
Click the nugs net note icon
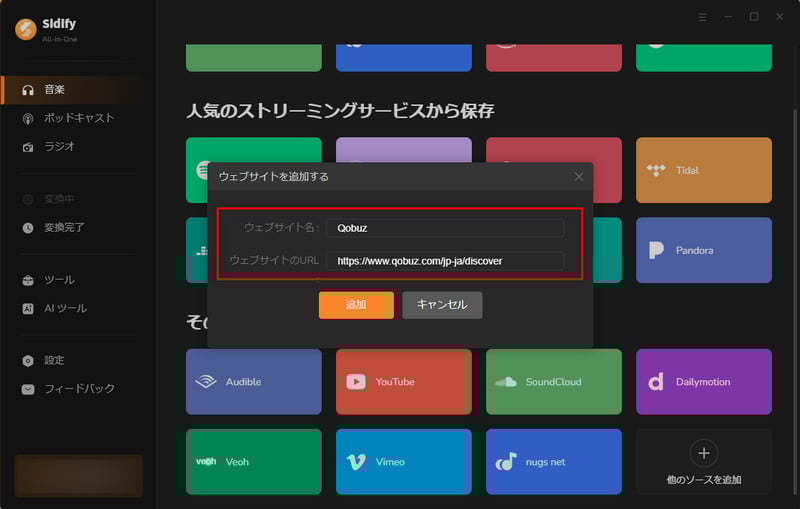pyautogui.click(x=506, y=462)
